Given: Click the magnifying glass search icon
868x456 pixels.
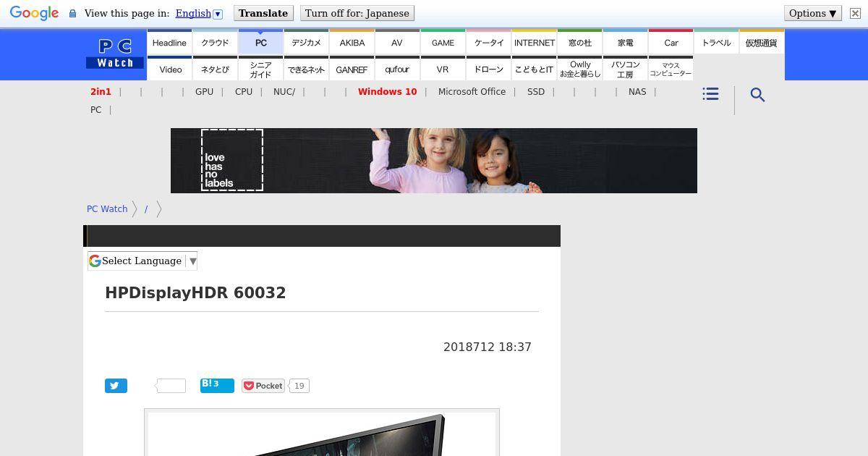Looking at the screenshot, I should coord(757,95).
